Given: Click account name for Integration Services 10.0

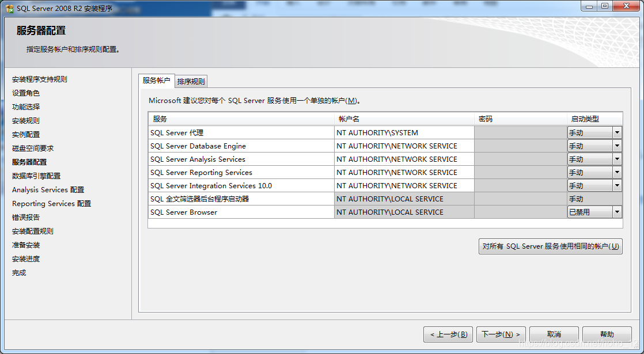Looking at the screenshot, I should pyautogui.click(x=404, y=186).
